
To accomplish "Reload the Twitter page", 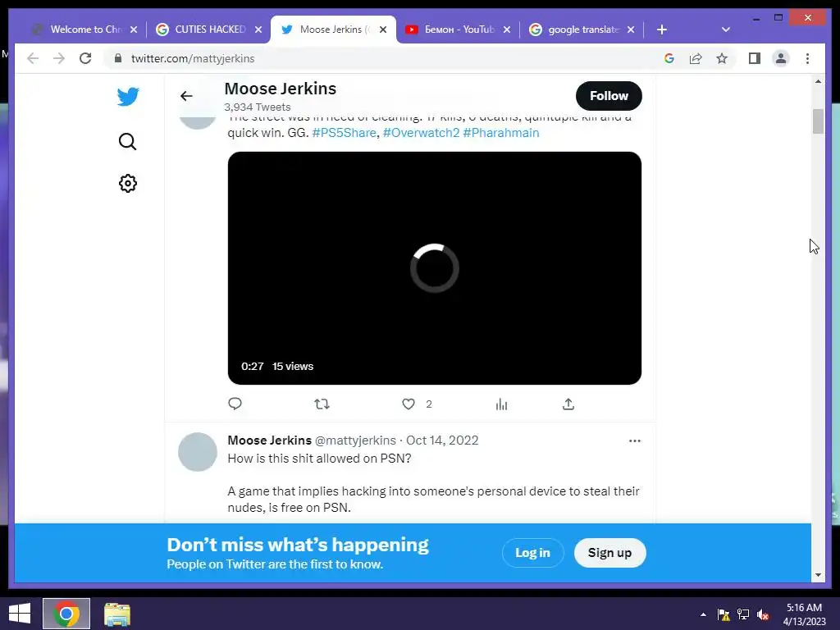I will (85, 58).
